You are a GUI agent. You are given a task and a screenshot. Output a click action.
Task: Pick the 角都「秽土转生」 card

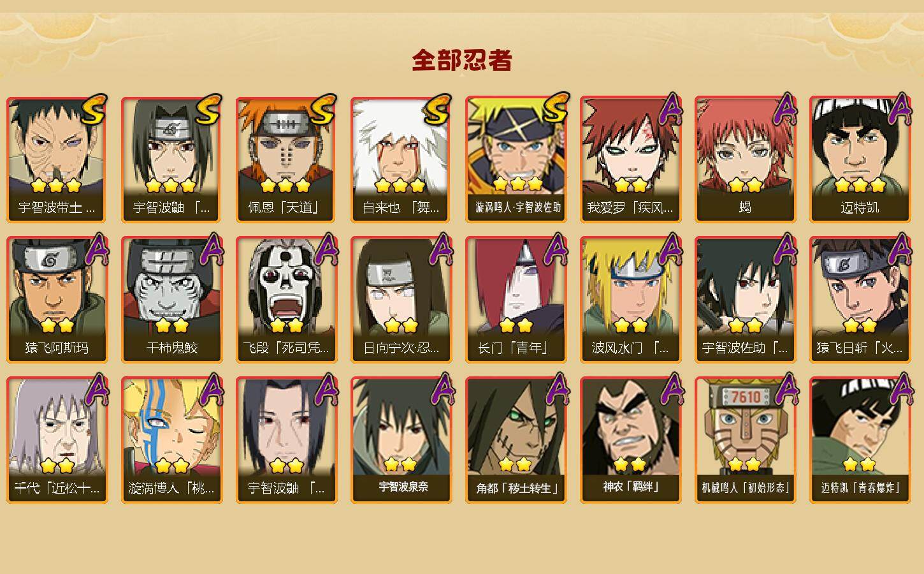(x=516, y=440)
